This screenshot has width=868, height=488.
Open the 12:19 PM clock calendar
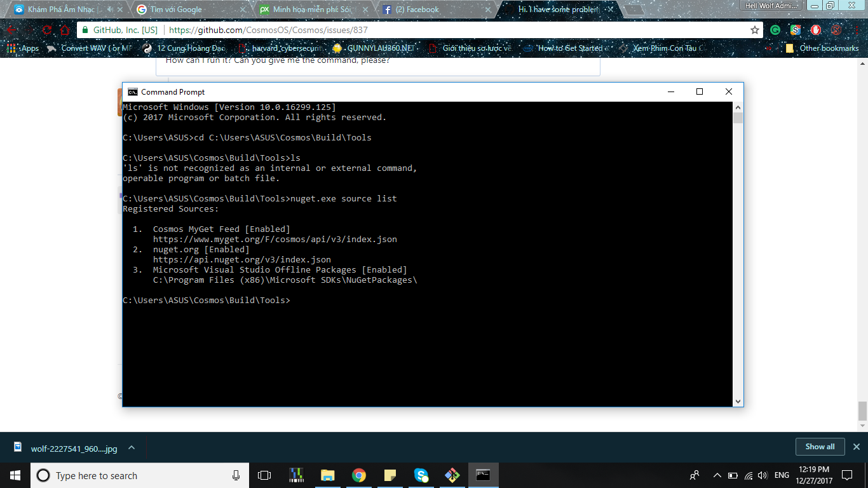814,475
